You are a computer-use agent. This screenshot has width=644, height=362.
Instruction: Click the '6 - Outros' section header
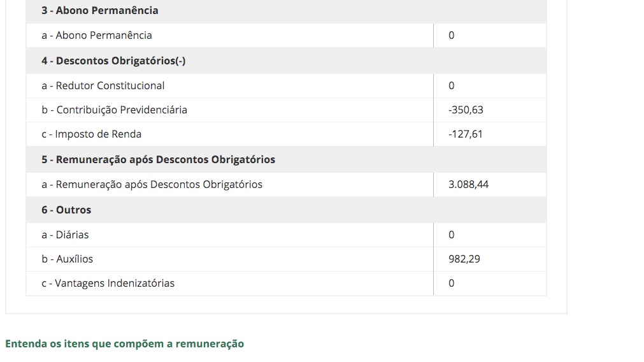(66, 210)
